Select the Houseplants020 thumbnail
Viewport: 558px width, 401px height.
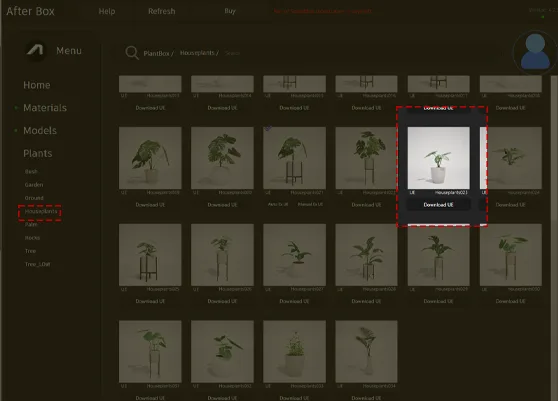click(222, 158)
